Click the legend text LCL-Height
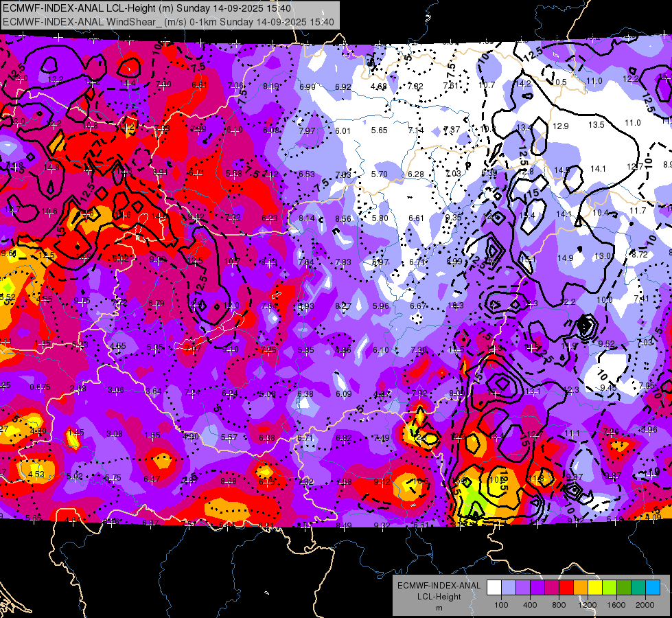The image size is (672, 618). pos(439,597)
